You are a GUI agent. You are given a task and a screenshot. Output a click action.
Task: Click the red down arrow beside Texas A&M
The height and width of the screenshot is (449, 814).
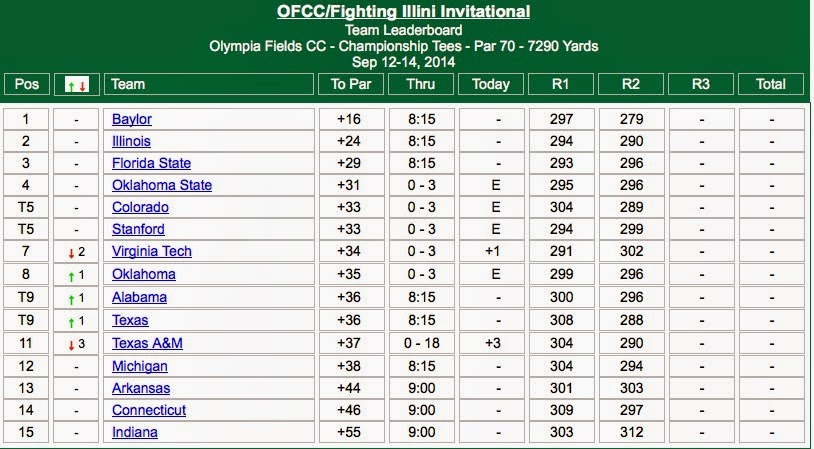coord(72,345)
